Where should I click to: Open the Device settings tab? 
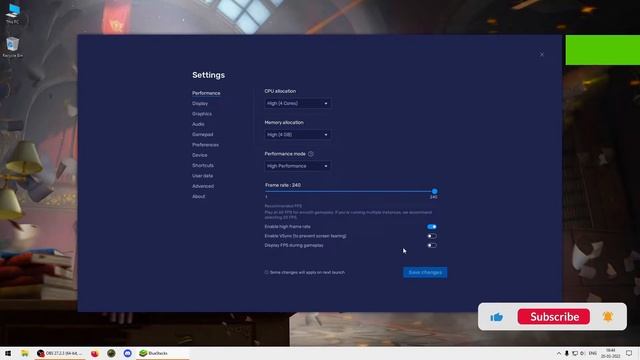click(200, 155)
